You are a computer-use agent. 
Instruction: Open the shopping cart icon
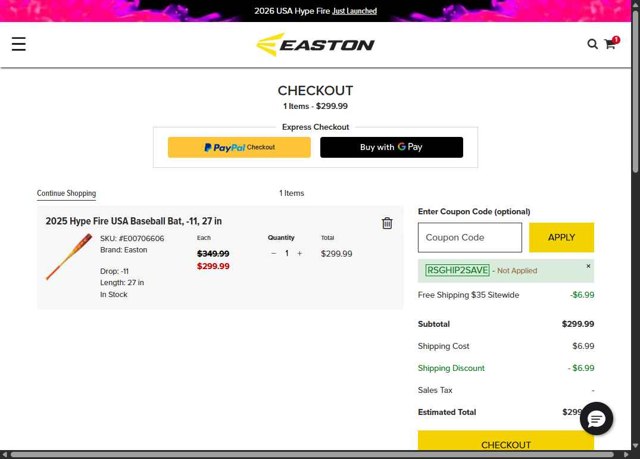click(611, 43)
